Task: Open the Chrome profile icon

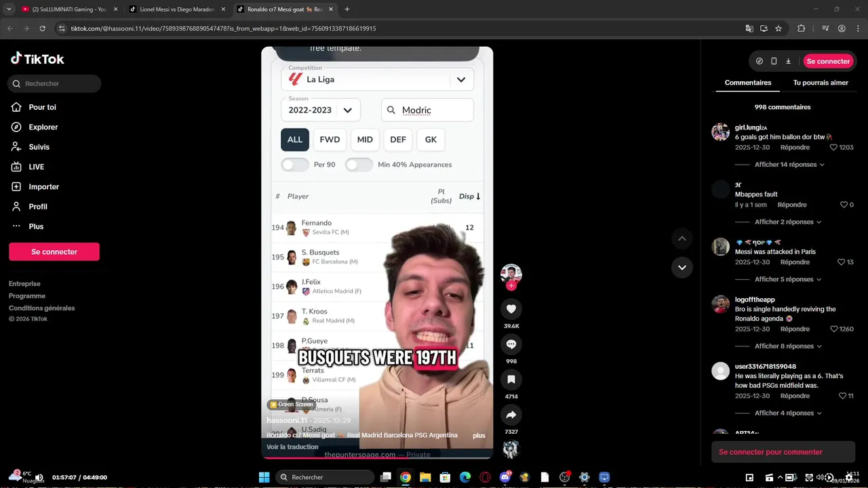Action: pos(842,28)
